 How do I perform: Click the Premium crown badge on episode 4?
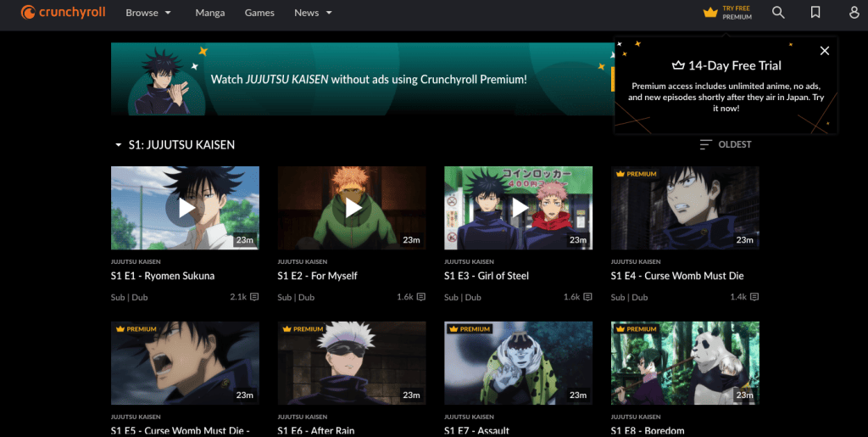tap(636, 174)
